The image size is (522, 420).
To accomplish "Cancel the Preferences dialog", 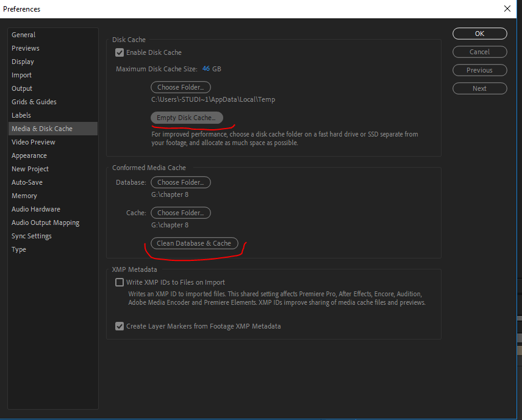I will click(x=480, y=52).
